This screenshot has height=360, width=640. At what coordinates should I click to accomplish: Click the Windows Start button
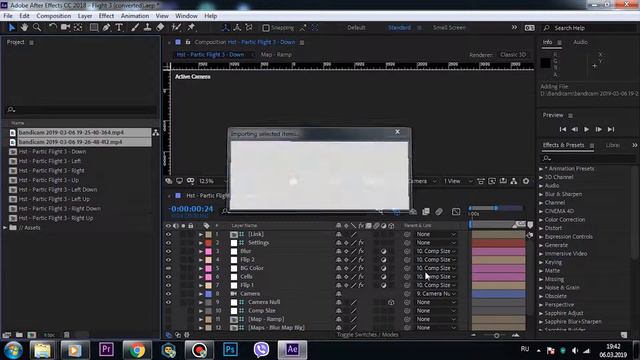[13, 350]
